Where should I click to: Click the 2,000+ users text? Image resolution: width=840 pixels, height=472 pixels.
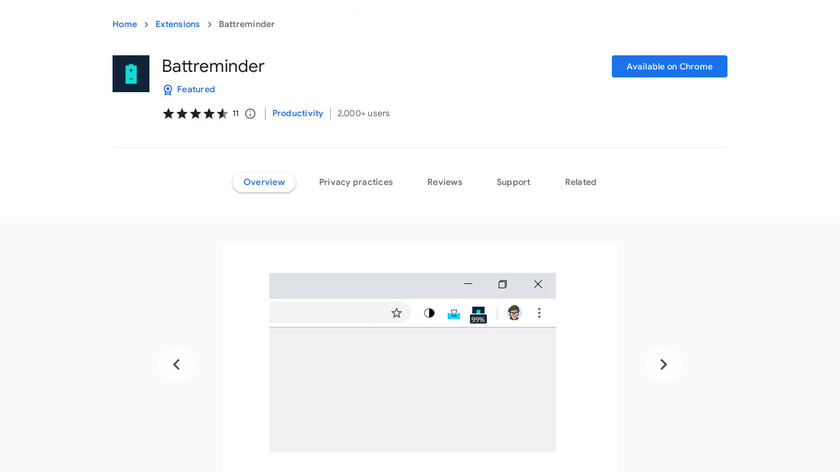coord(363,114)
